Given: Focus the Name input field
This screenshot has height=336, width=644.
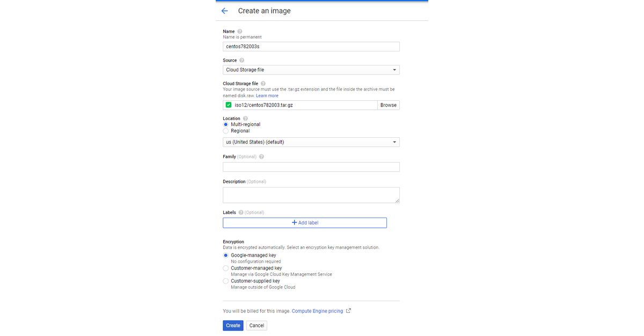Looking at the screenshot, I should pyautogui.click(x=311, y=47).
